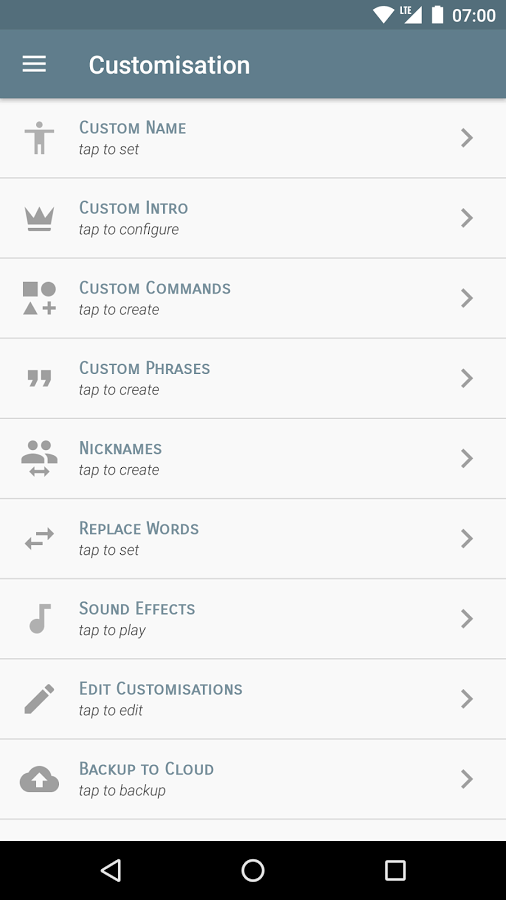This screenshot has width=506, height=900.
Task: Tap the swap arrows Replace Words icon
Action: pyautogui.click(x=40, y=539)
